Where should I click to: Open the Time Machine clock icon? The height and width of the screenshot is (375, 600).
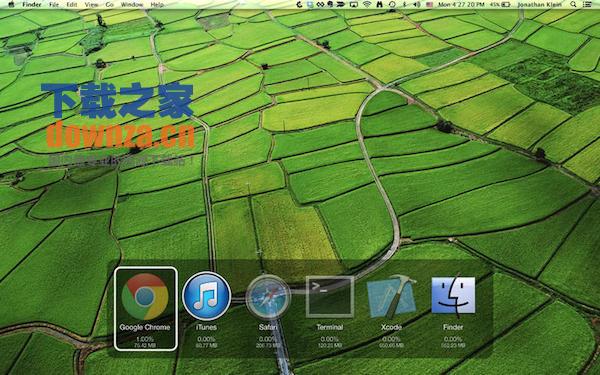pyautogui.click(x=392, y=5)
